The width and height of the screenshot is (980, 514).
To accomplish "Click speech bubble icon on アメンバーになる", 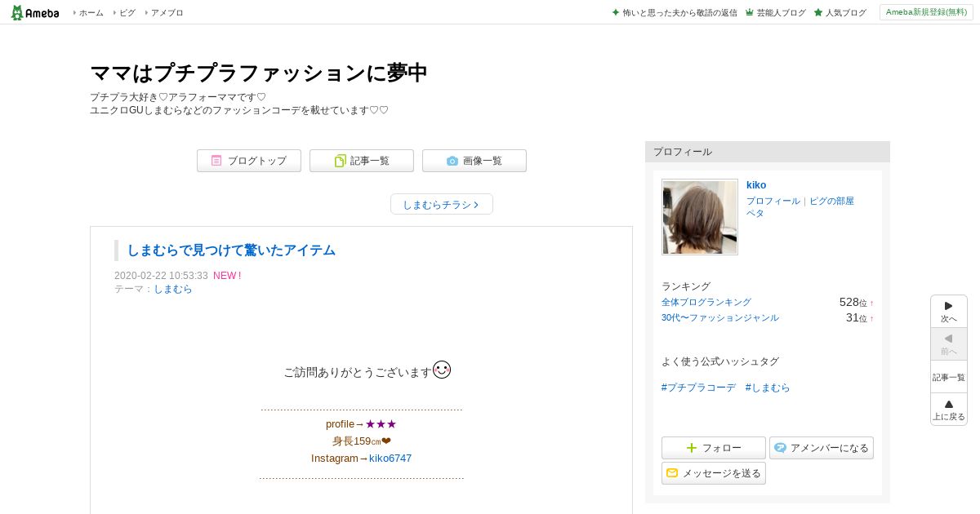I will point(780,448).
